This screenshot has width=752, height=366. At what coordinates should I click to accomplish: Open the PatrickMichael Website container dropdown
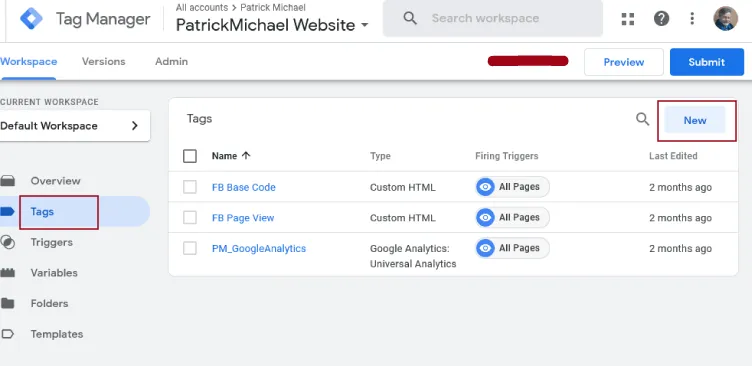272,25
